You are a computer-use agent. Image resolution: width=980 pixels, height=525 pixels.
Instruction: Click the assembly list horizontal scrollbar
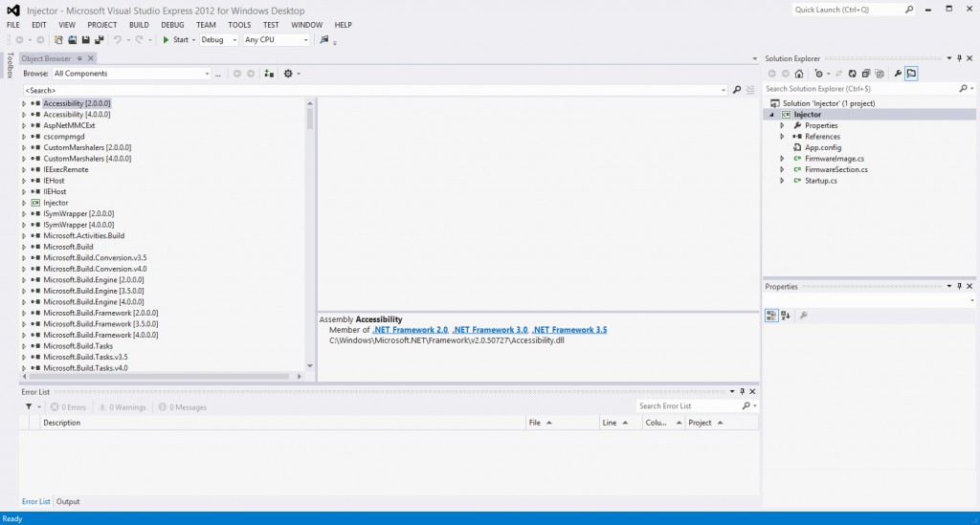[x=159, y=377]
